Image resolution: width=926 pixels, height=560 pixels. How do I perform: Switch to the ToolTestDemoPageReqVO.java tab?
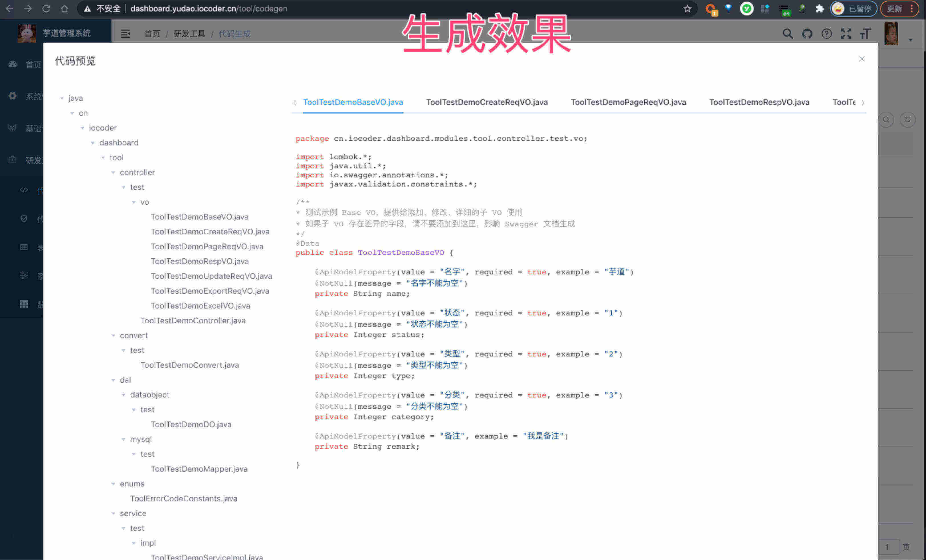click(628, 102)
